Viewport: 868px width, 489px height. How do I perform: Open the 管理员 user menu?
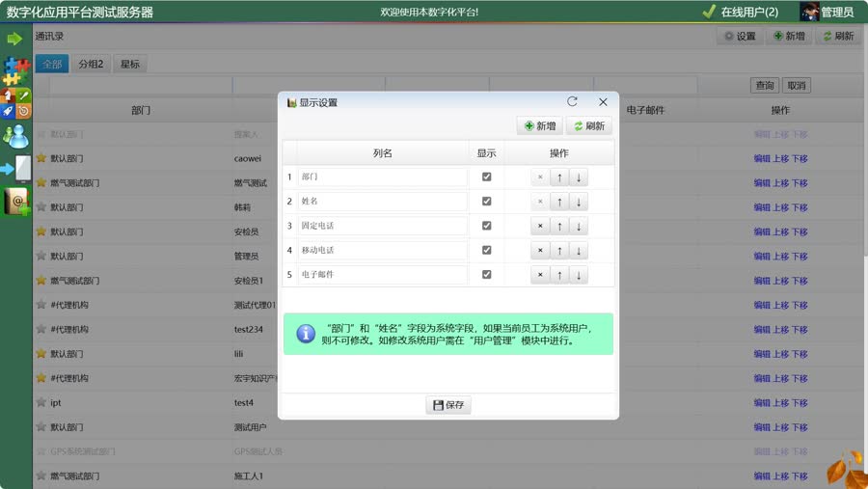tap(827, 12)
